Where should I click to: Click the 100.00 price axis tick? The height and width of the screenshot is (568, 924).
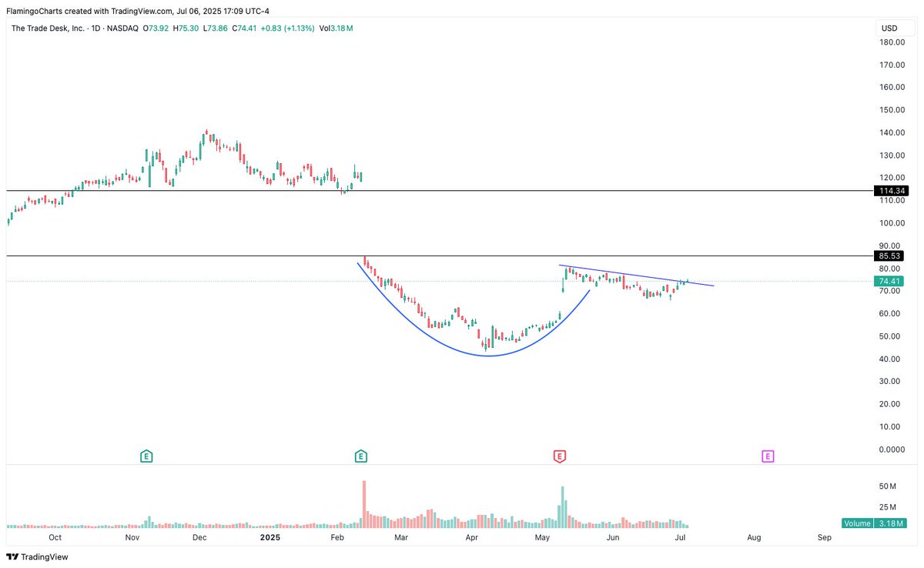(891, 223)
